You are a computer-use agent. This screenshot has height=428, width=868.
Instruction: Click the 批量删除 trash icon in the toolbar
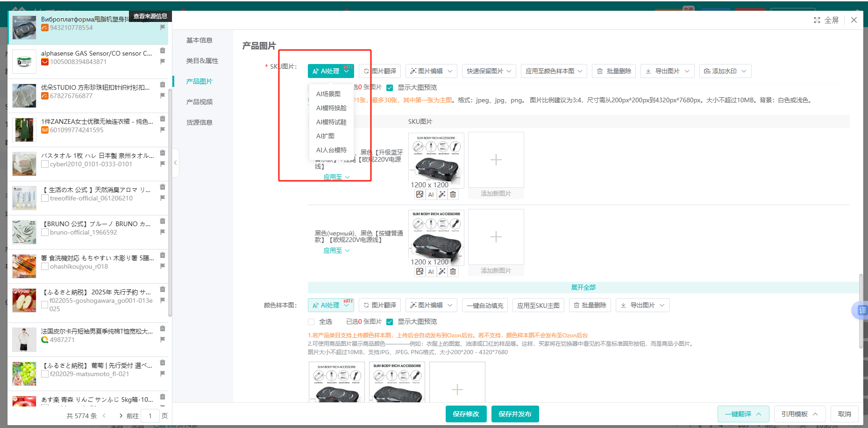[601, 71]
